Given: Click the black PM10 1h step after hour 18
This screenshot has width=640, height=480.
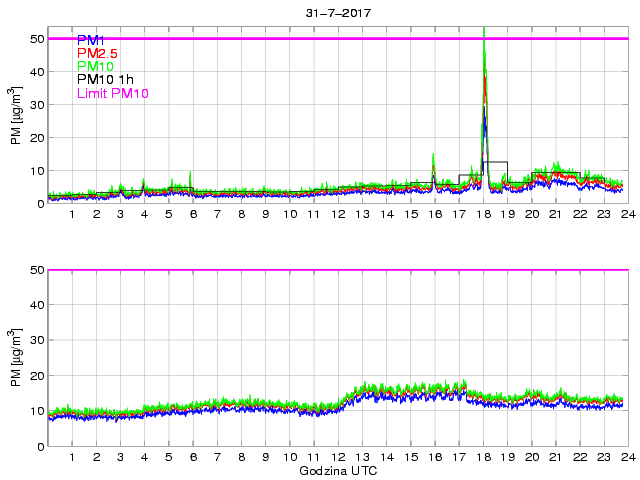Looking at the screenshot, I should coord(497,162).
